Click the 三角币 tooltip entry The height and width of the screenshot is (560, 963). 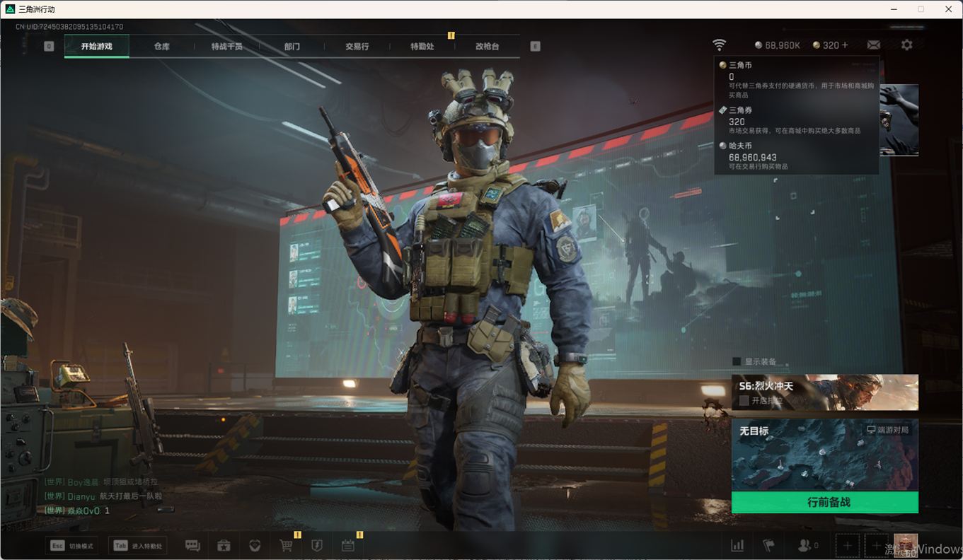coord(797,79)
